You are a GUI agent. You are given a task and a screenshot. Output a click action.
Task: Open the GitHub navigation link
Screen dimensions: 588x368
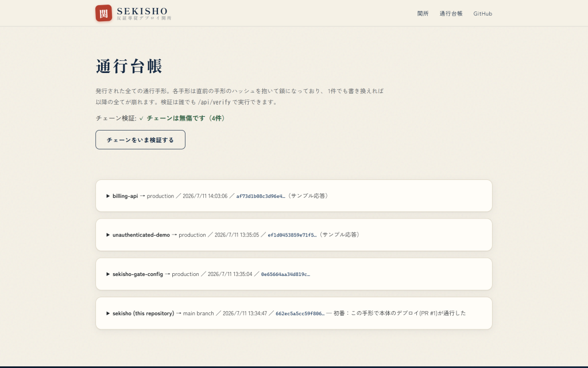coord(482,14)
